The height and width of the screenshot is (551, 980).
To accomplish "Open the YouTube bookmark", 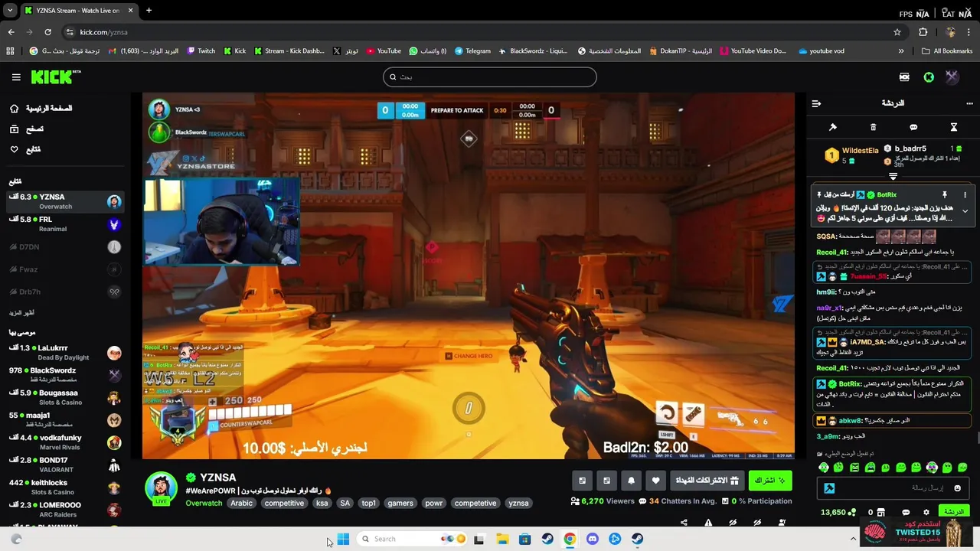I will pos(384,51).
